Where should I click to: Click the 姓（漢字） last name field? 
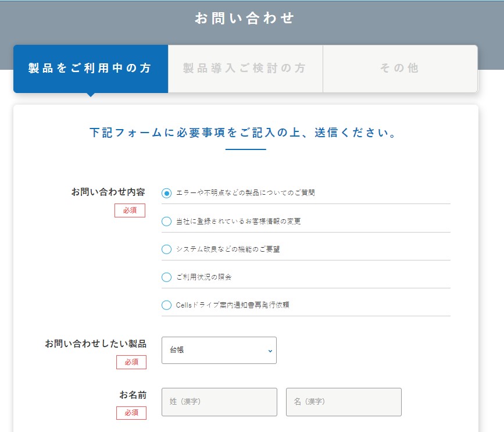pos(219,402)
